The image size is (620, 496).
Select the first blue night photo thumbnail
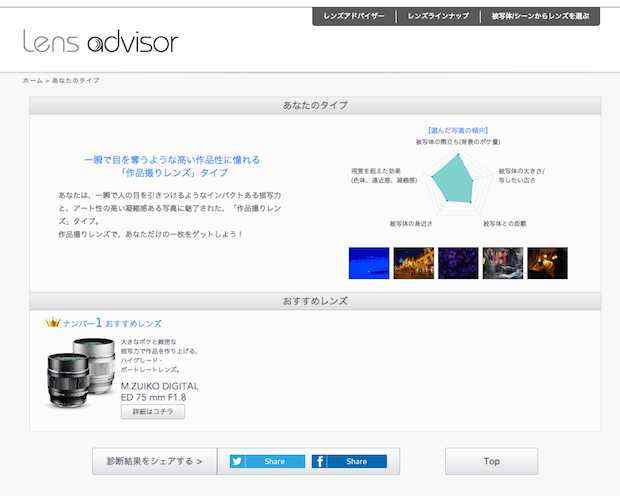click(x=368, y=263)
